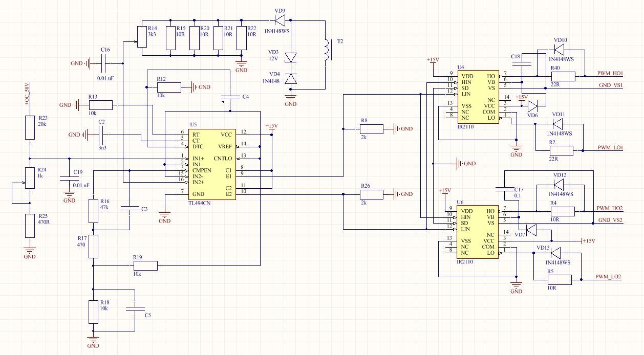Select capacitor C17 symbol

coord(504,190)
